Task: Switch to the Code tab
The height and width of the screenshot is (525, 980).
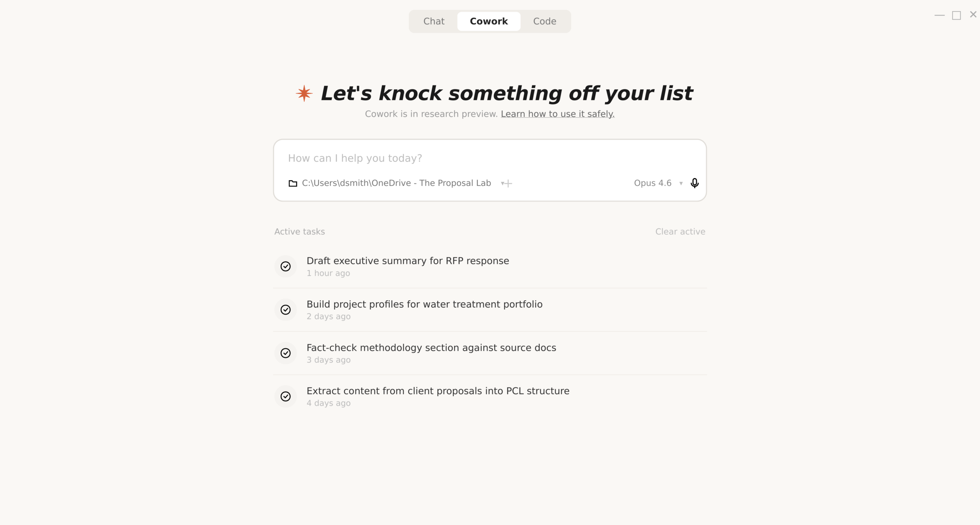Action: pos(544,21)
